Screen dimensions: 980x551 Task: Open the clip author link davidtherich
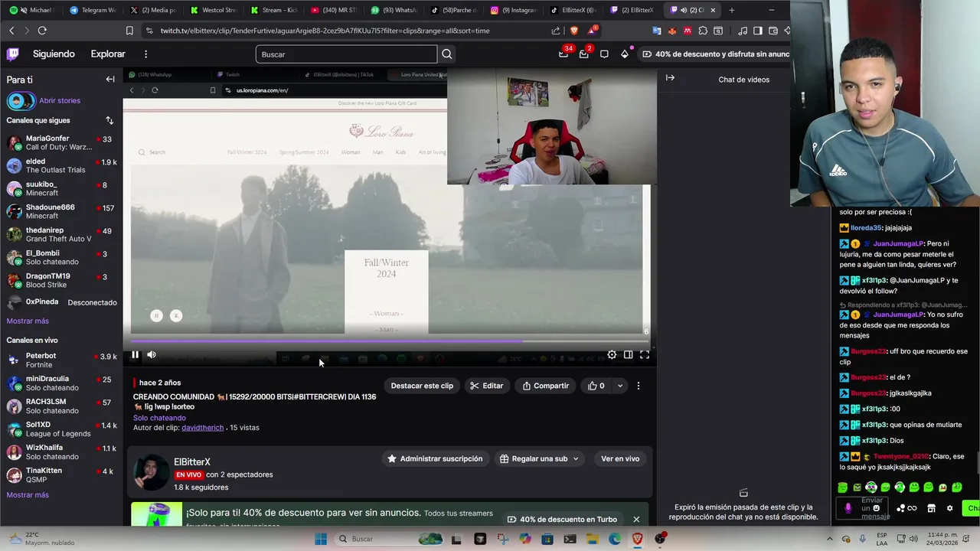tap(202, 428)
